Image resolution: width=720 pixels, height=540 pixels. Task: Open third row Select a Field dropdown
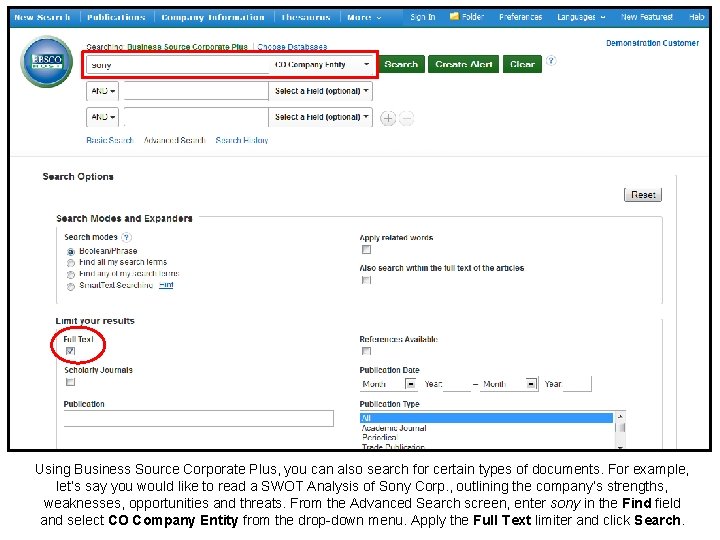(x=321, y=117)
